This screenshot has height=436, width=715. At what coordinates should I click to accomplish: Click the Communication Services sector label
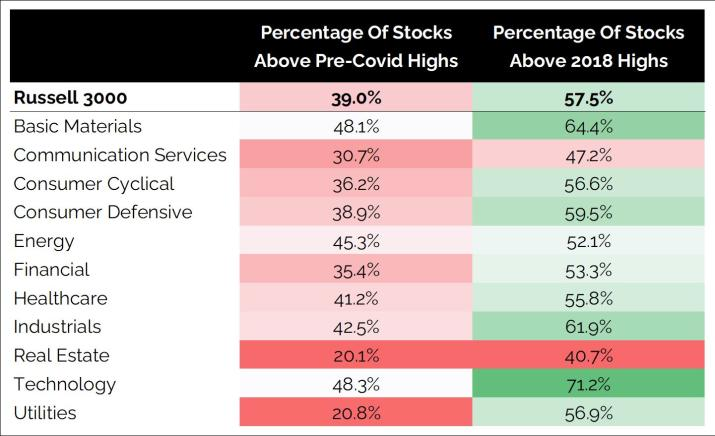[x=120, y=155]
